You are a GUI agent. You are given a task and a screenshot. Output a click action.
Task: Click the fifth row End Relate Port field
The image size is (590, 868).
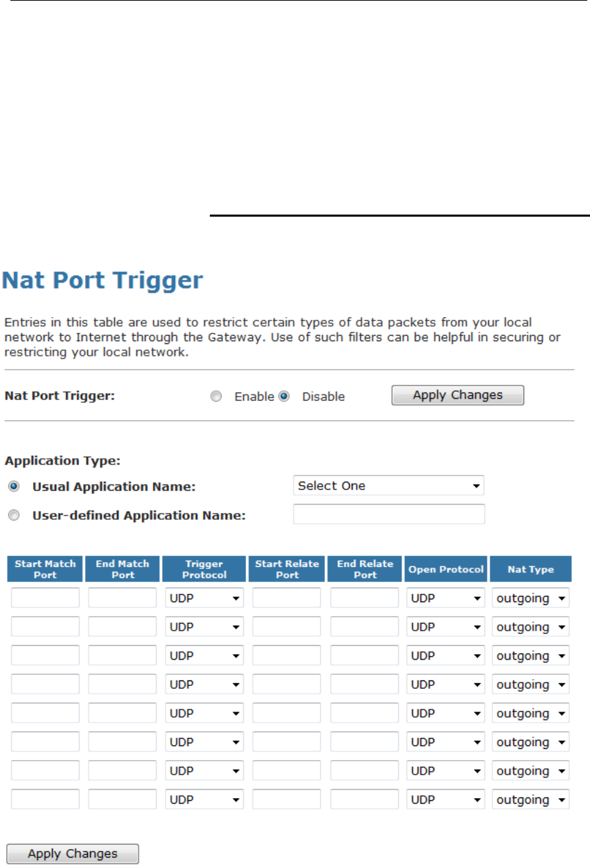(364, 714)
